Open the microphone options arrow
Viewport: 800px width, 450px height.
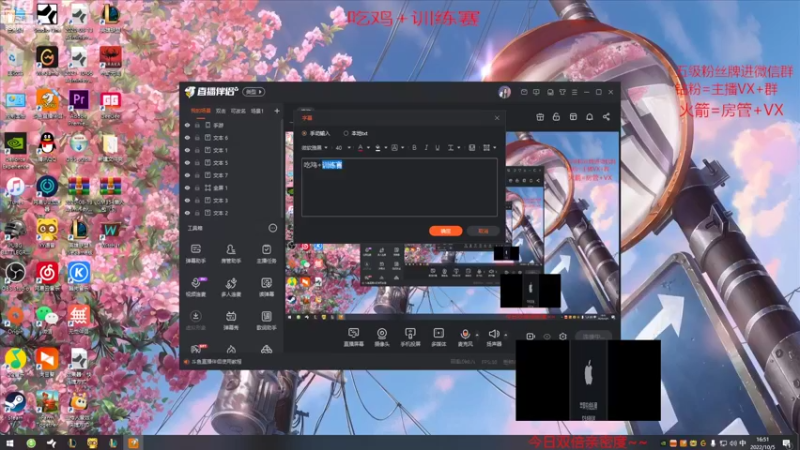click(x=477, y=335)
